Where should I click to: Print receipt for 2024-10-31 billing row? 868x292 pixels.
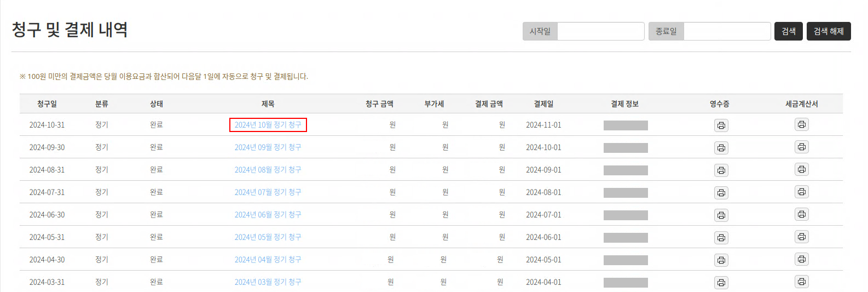pyautogui.click(x=721, y=125)
